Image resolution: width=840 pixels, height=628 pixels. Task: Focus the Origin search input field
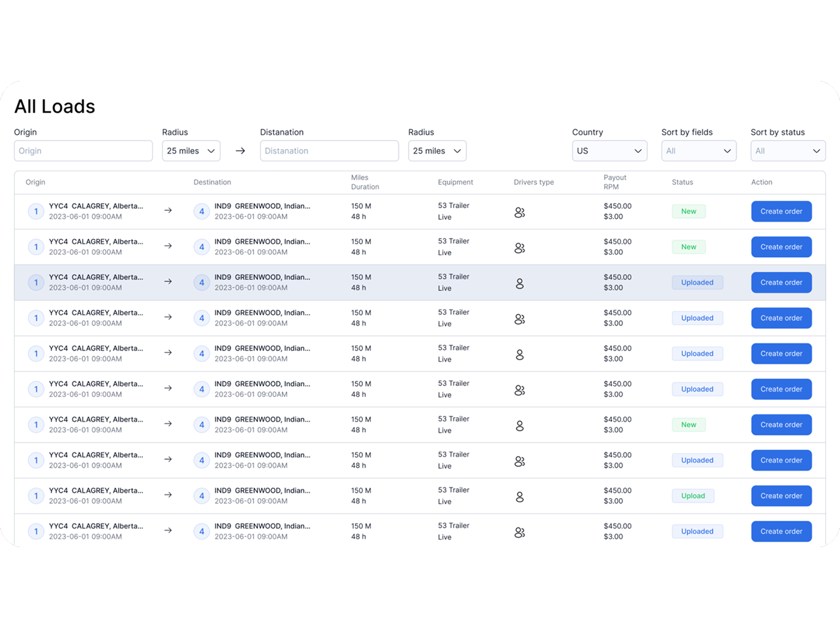coord(83,151)
